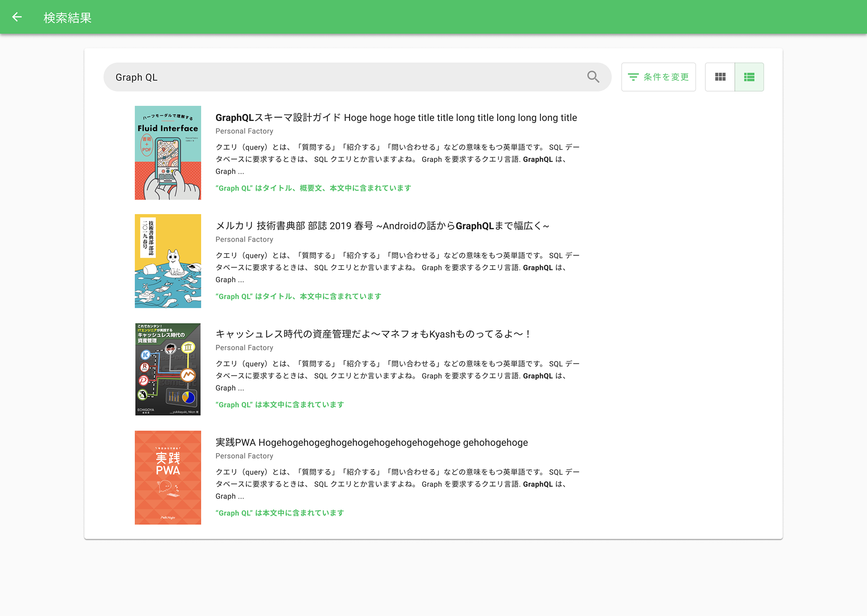The width and height of the screenshot is (867, 616).
Task: Open the cashless asset management cover thumbnail
Action: pos(168,369)
